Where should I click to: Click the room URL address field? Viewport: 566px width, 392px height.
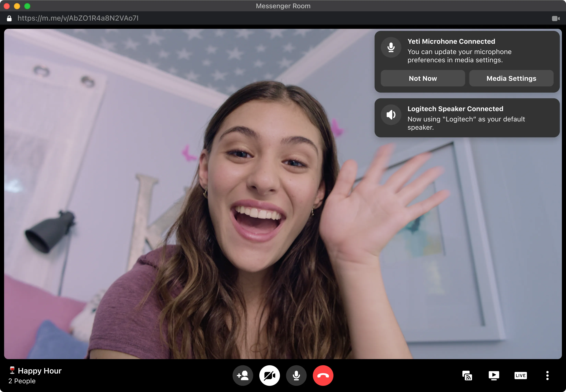78,18
